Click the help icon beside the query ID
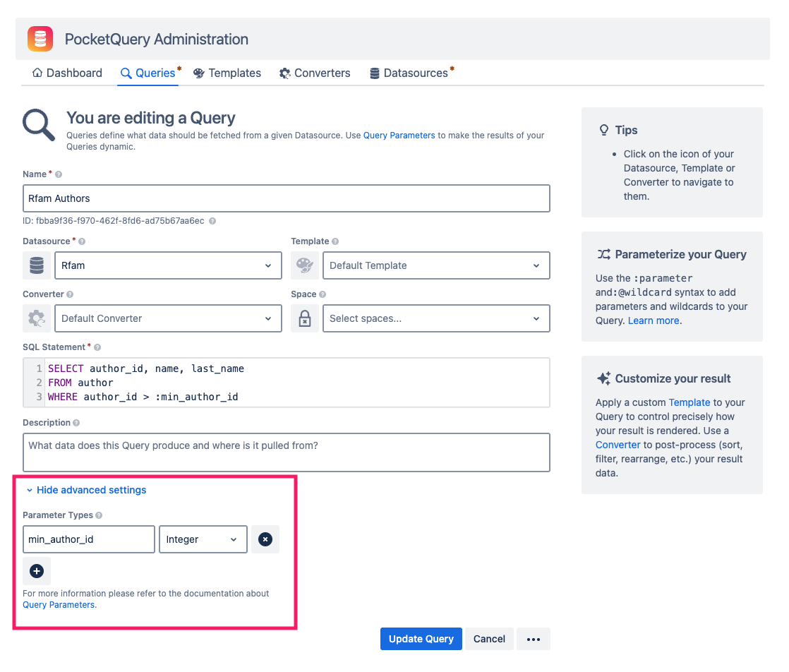Image resolution: width=789 pixels, height=672 pixels. point(212,221)
